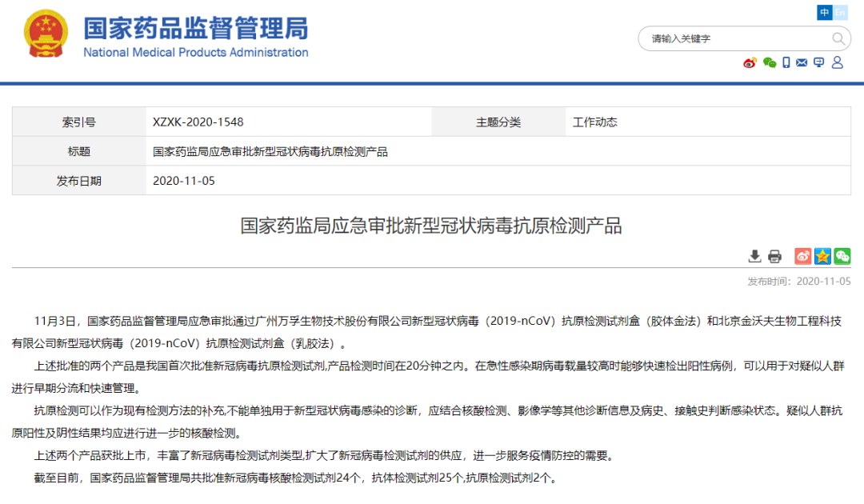Share article to QZone star button
This screenshot has height=504, width=864.
point(822,256)
